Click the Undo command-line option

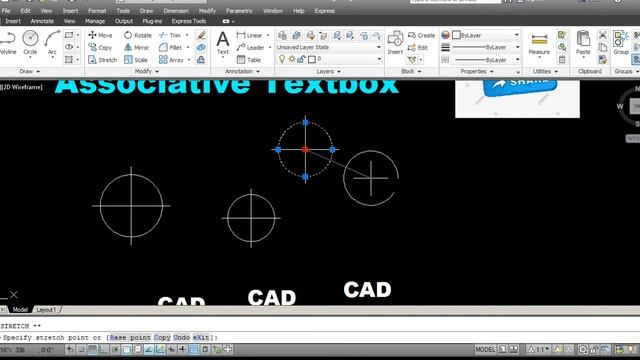(x=182, y=338)
